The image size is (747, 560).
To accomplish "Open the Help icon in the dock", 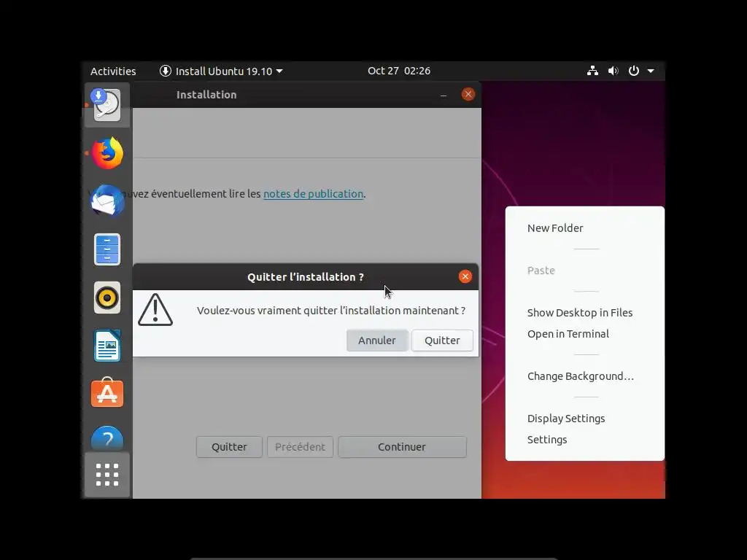I will click(107, 438).
